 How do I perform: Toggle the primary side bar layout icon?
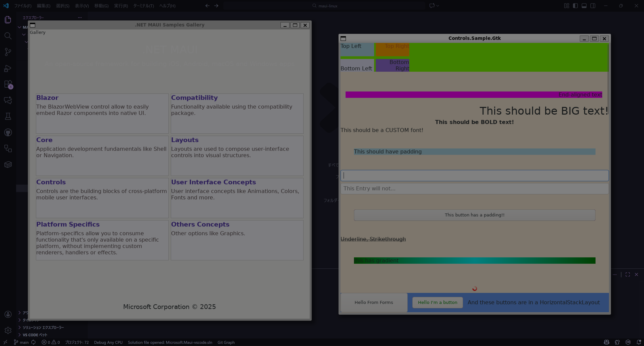coord(575,6)
